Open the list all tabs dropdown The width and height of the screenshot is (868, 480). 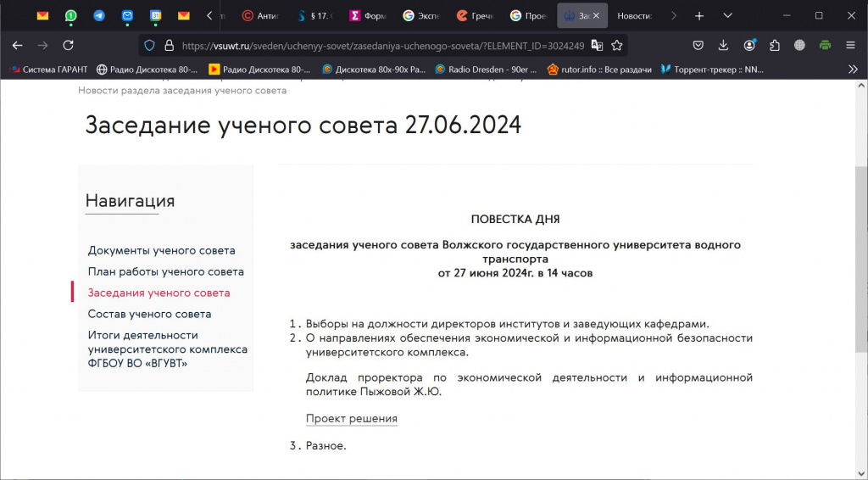coord(728,16)
